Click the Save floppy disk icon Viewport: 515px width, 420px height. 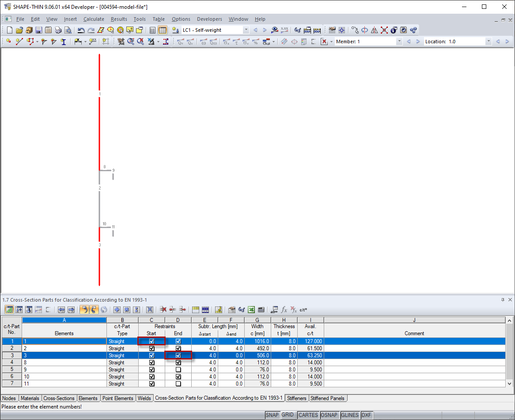39,30
